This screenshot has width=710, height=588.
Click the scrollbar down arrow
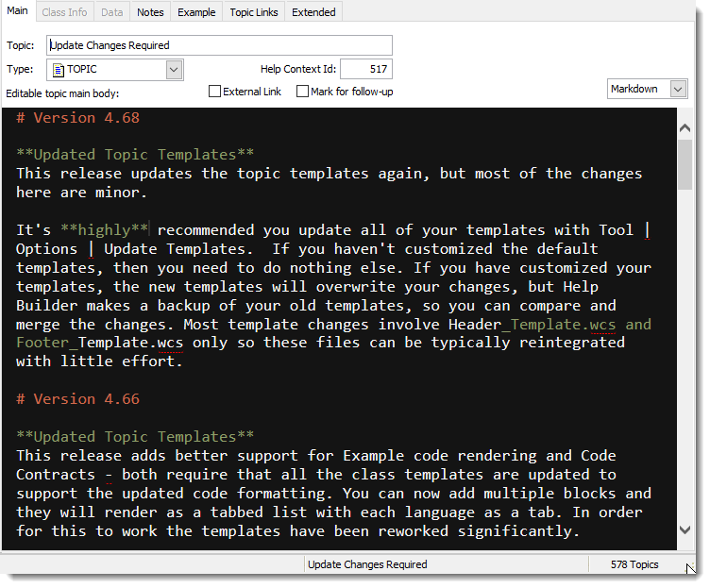click(x=685, y=529)
